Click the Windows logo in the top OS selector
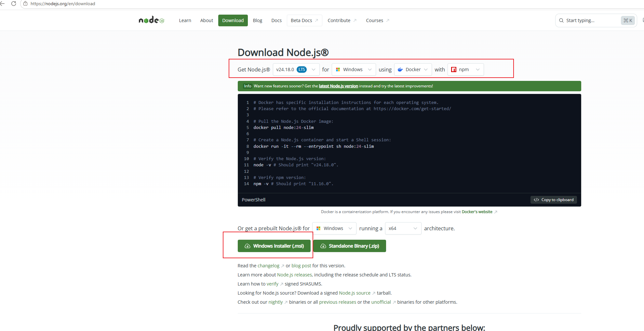Image resolution: width=644 pixels, height=331 pixels. (338, 70)
